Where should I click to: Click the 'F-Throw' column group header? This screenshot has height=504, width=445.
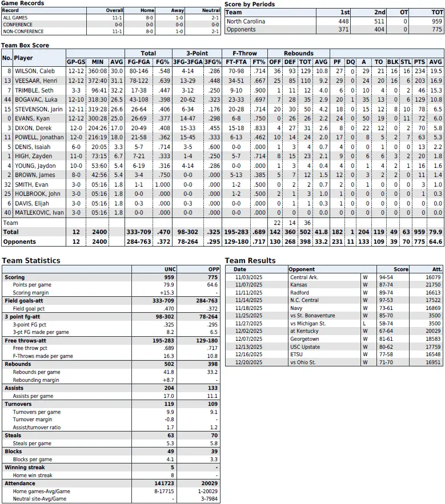pos(246,54)
